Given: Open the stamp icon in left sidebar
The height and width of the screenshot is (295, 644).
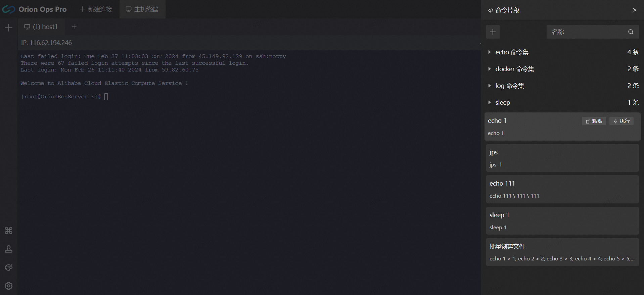Looking at the screenshot, I should [x=9, y=249].
